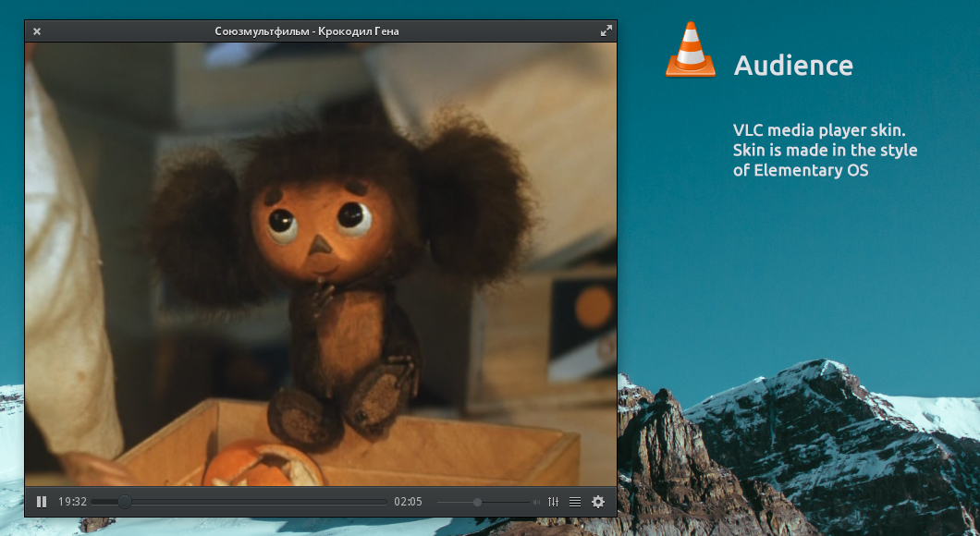Mute audio with the speaker icon

pyautogui.click(x=536, y=502)
